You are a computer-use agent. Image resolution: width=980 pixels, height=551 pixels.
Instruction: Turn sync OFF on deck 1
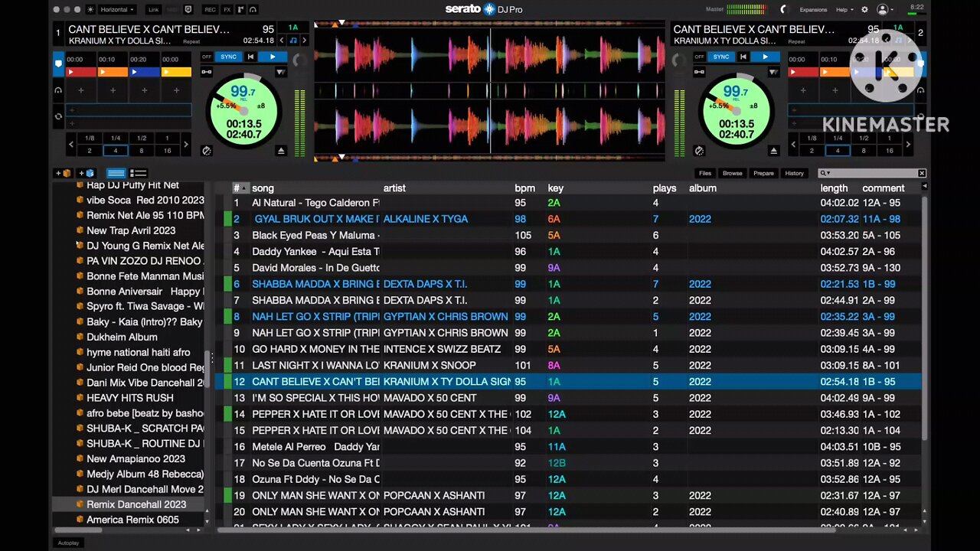[x=207, y=57]
